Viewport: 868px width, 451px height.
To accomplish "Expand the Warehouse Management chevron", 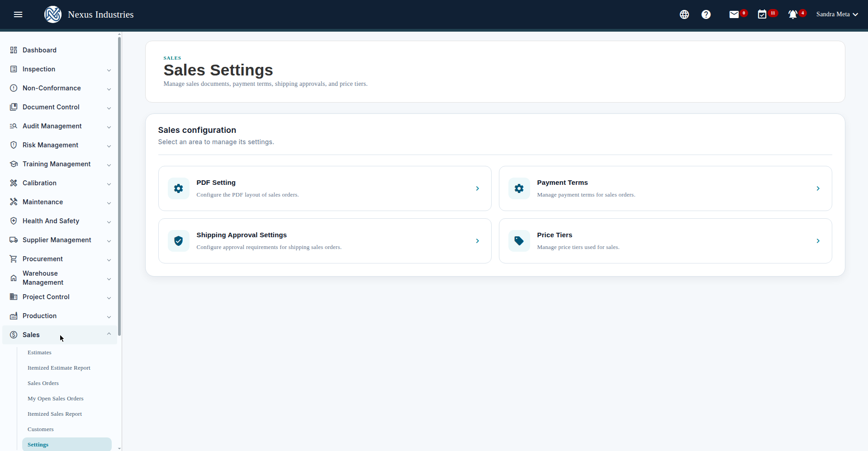I will (x=109, y=279).
